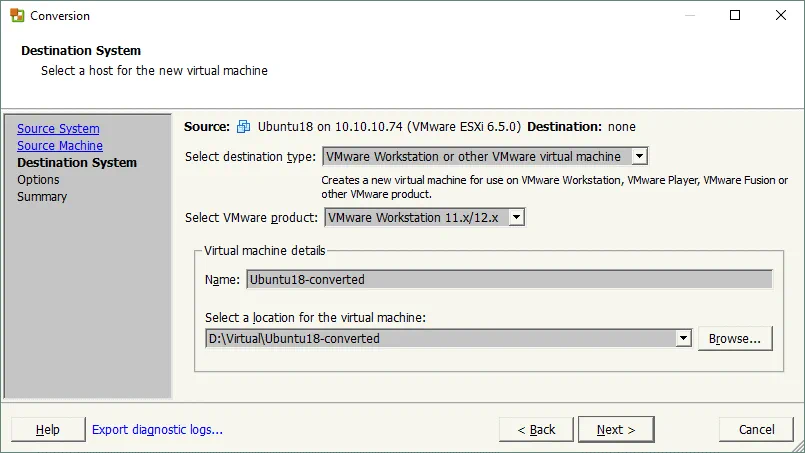Click the D:\Virtual\Ubuntu18-converted location path field

point(440,339)
